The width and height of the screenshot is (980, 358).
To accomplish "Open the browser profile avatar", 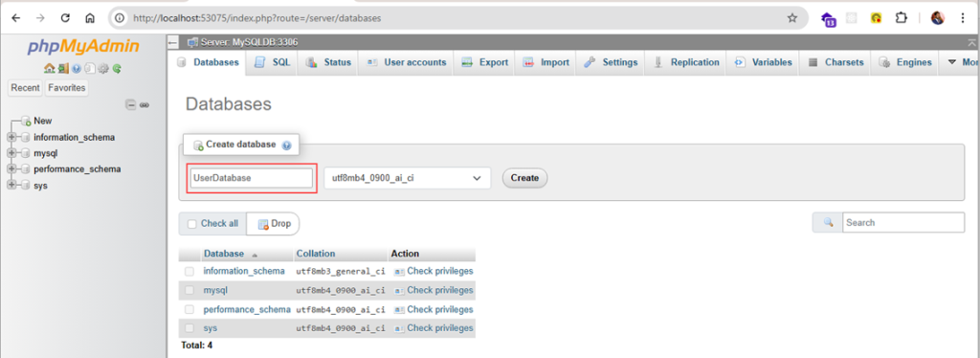I will coord(938,18).
